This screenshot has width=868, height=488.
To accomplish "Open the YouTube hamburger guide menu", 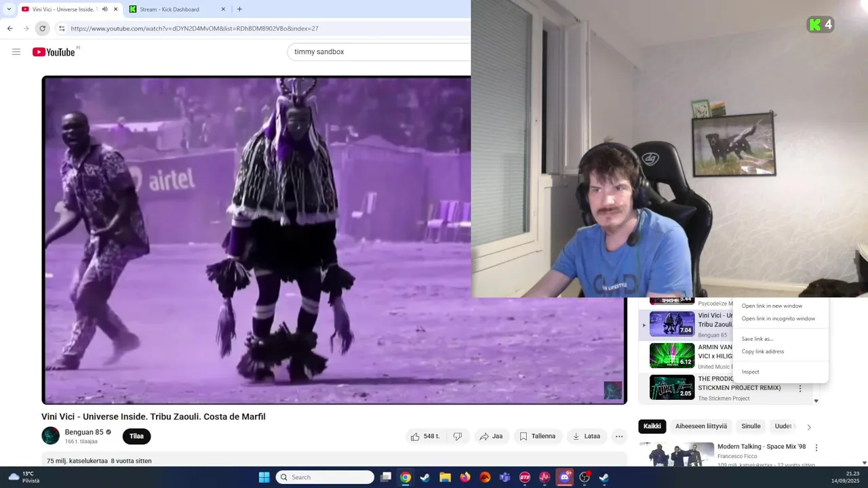I will [16, 52].
